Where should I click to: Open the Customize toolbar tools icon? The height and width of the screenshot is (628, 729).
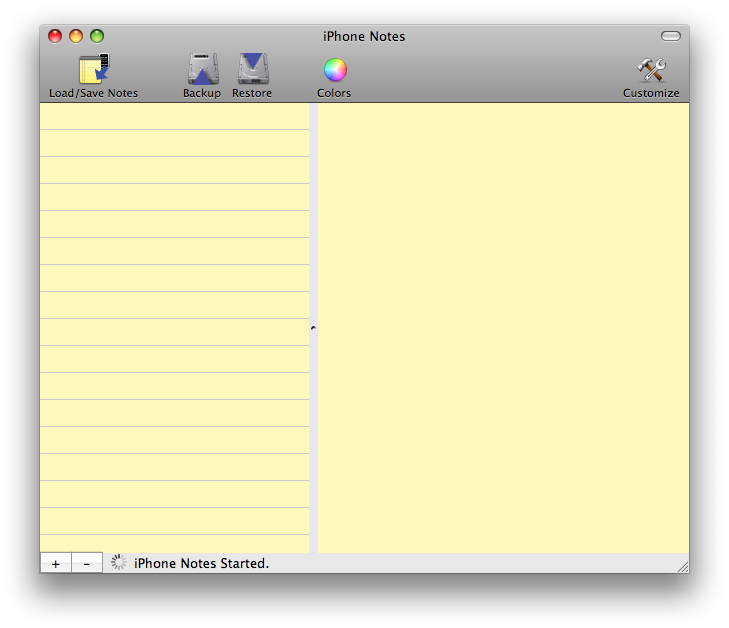pyautogui.click(x=651, y=70)
